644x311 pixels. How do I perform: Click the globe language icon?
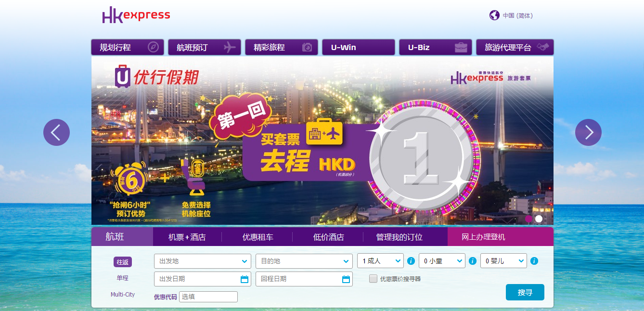click(x=494, y=15)
